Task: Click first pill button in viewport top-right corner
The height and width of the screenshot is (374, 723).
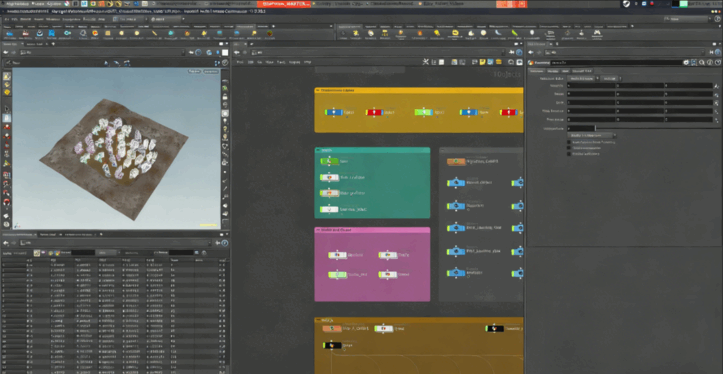Action: pyautogui.click(x=195, y=71)
